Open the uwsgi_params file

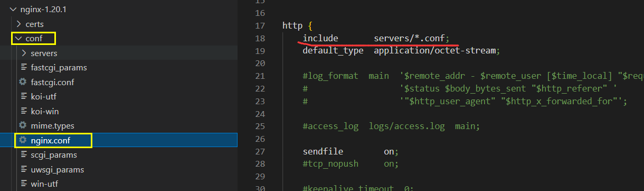[x=57, y=170]
